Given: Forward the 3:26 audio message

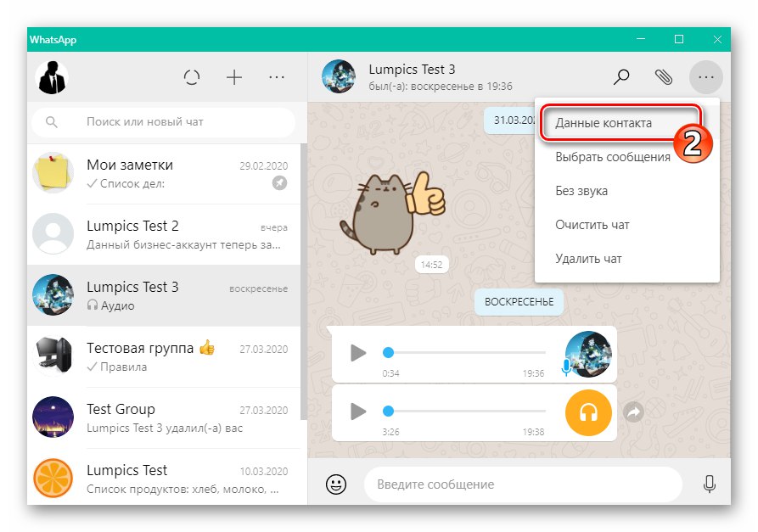Looking at the screenshot, I should 633,412.
